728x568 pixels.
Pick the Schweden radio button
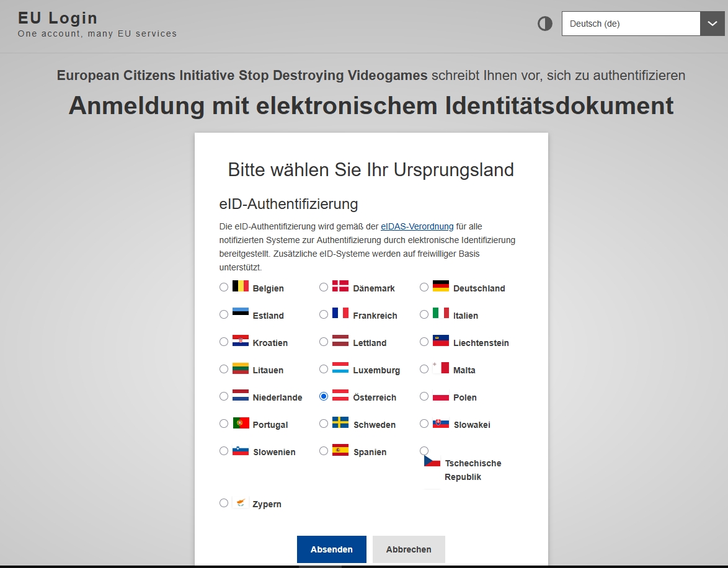(x=324, y=424)
